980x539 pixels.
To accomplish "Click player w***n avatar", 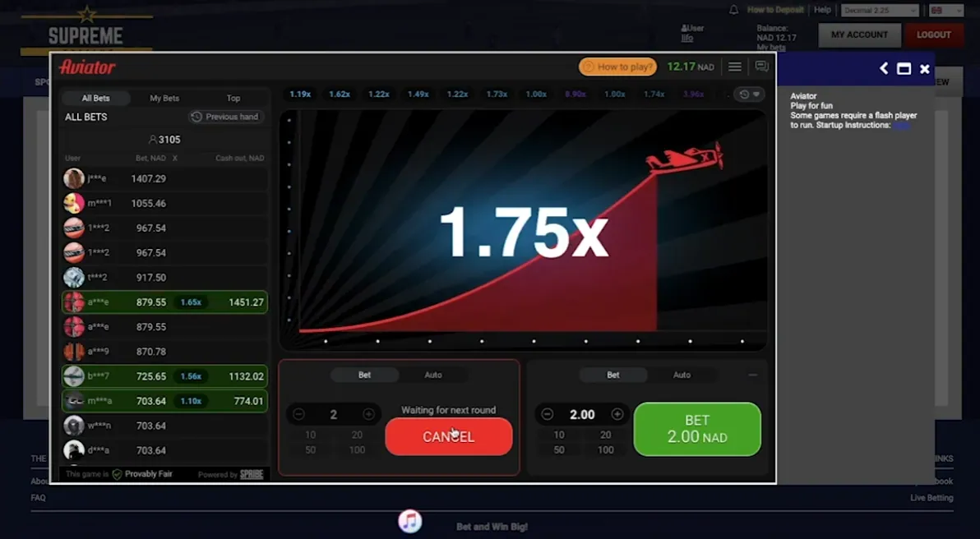I will pos(74,426).
